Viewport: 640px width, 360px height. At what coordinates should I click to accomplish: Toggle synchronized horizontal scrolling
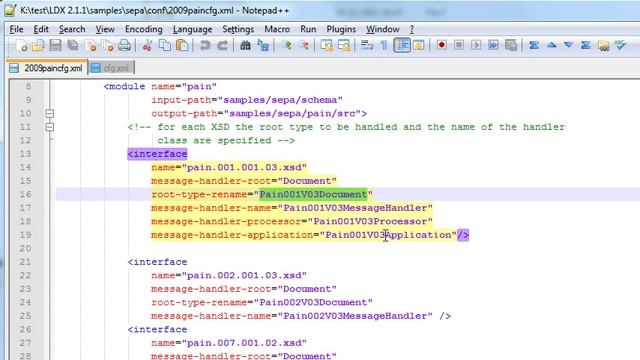(344, 45)
